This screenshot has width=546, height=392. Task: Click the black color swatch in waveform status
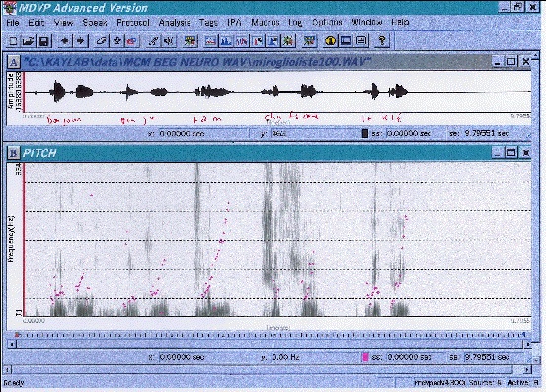[x=365, y=133]
